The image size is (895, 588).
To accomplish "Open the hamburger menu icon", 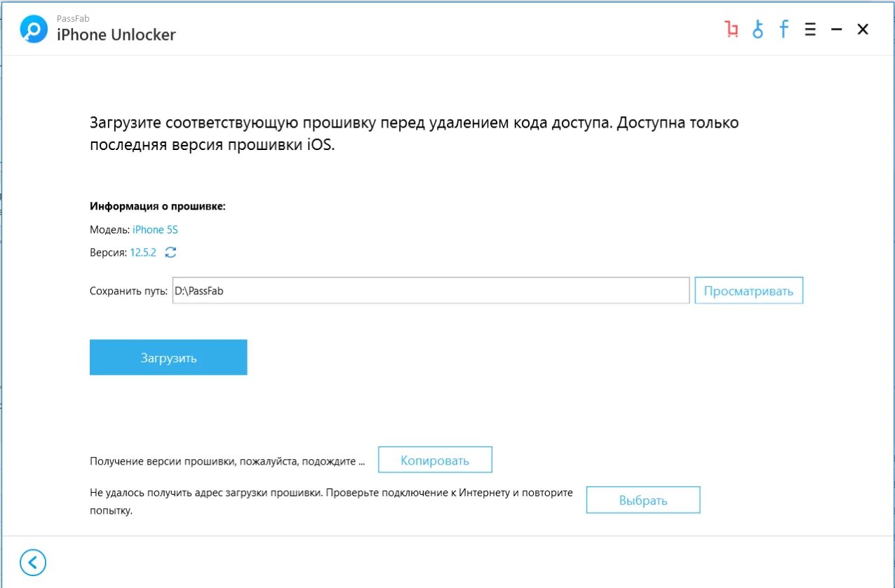I will [810, 29].
